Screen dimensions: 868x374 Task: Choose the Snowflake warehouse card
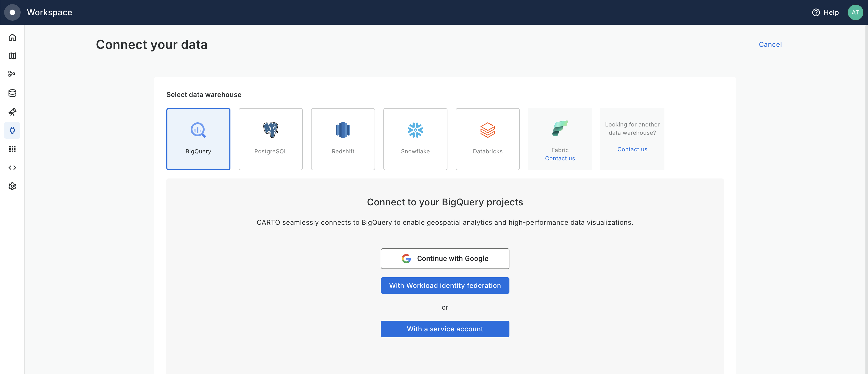click(x=415, y=139)
